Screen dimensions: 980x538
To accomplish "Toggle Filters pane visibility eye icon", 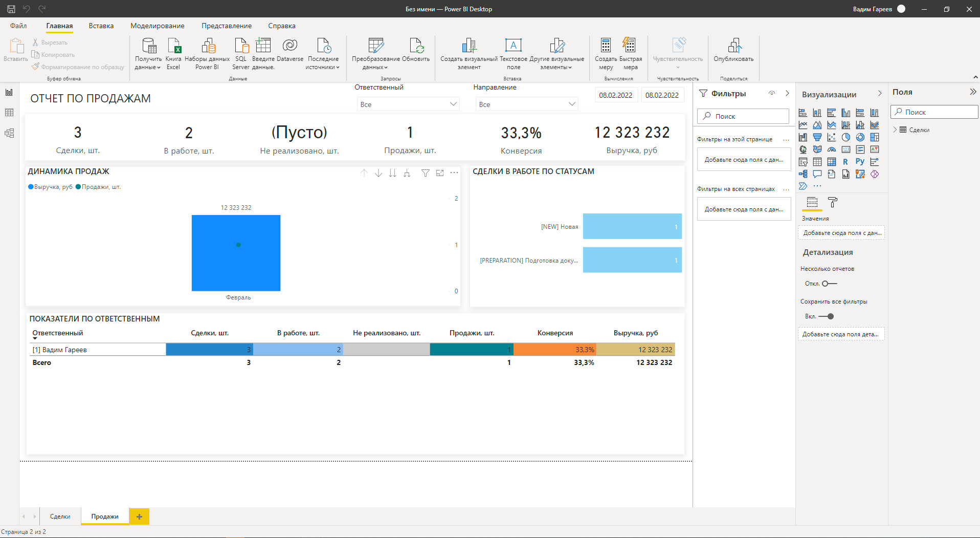I will [x=772, y=93].
